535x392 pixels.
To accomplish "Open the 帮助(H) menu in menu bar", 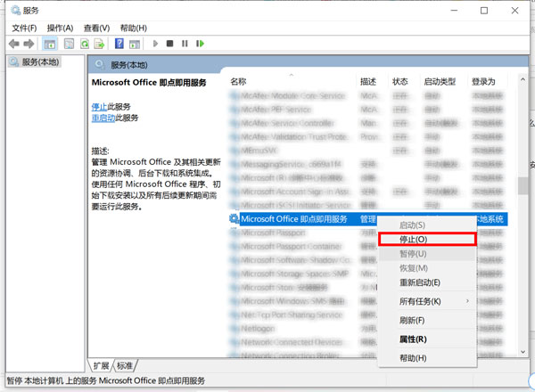I will pos(134,28).
